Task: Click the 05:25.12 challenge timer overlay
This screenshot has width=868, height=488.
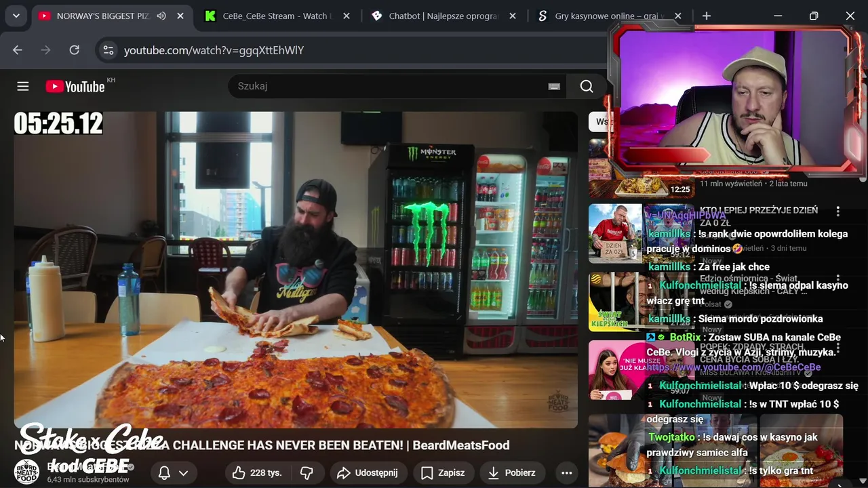Action: click(58, 123)
